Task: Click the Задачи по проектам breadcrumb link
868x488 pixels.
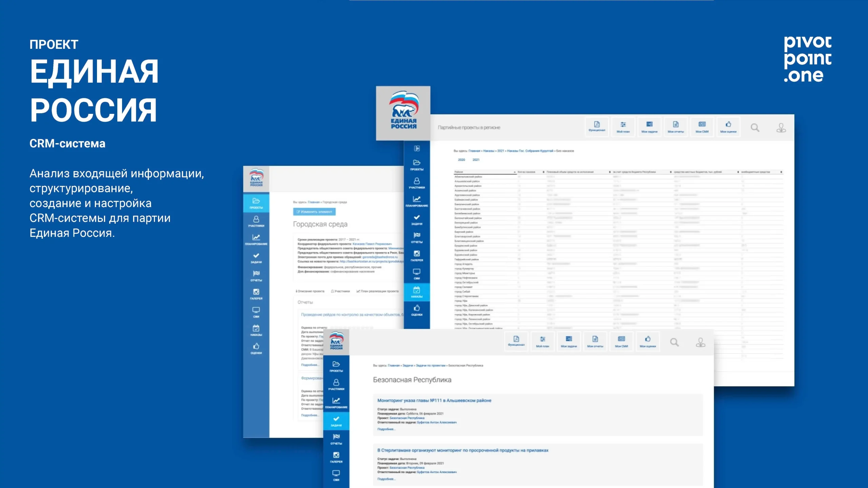Action: click(x=430, y=366)
